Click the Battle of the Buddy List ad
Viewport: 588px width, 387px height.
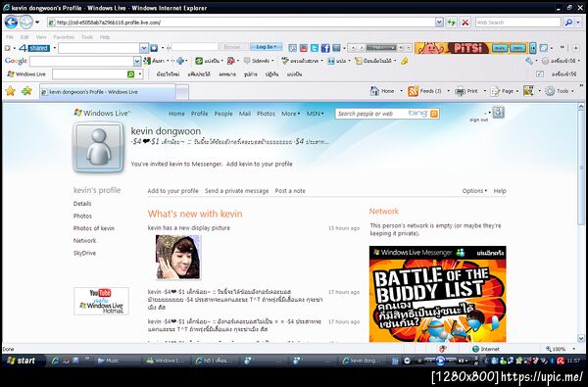pos(438,294)
